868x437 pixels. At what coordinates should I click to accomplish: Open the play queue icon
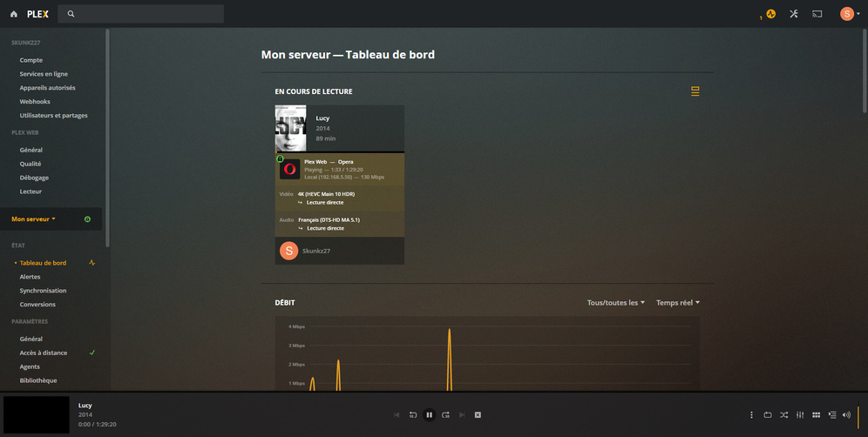pos(832,415)
